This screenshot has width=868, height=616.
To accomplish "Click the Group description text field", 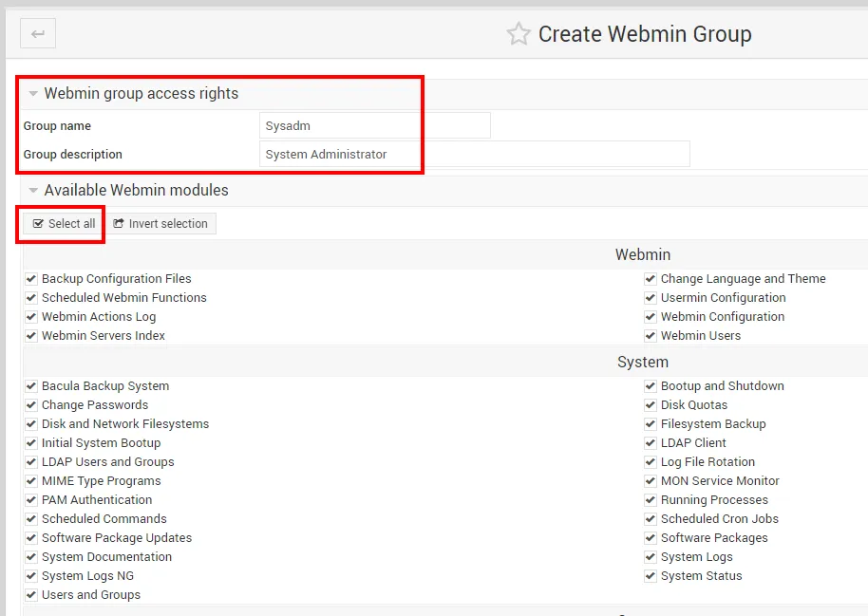I will [474, 154].
